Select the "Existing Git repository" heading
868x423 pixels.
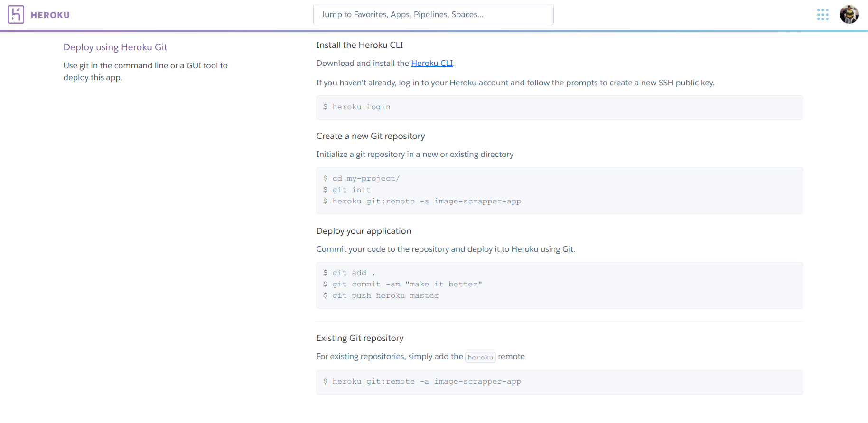360,338
